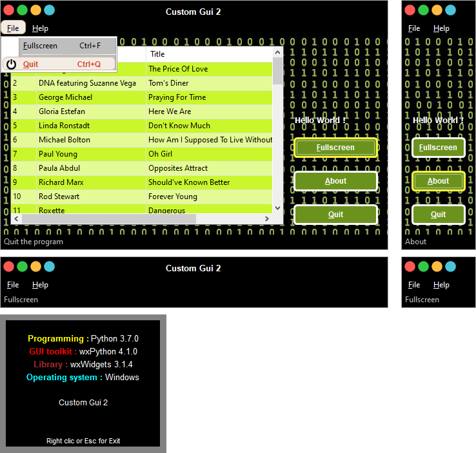The height and width of the screenshot is (453, 476).
Task: Click the yellow-outlined About button in the narrow window
Action: click(438, 181)
